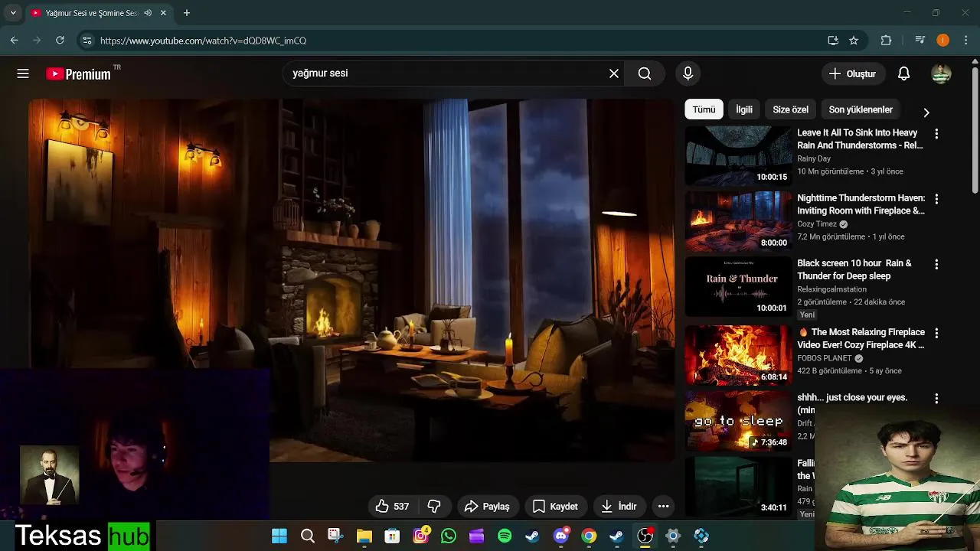This screenshot has height=551, width=980.
Task: View site information icon beside URL
Action: coord(87,41)
